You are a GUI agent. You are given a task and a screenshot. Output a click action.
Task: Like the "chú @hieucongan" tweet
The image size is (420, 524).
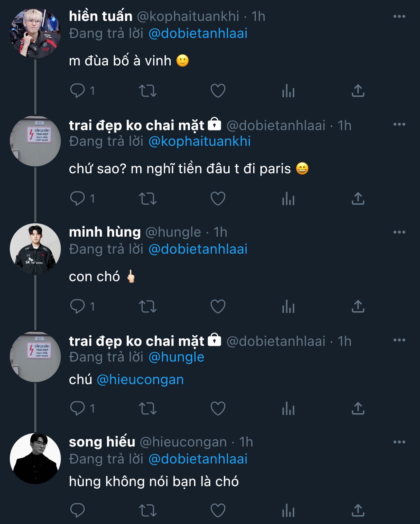pos(218,408)
